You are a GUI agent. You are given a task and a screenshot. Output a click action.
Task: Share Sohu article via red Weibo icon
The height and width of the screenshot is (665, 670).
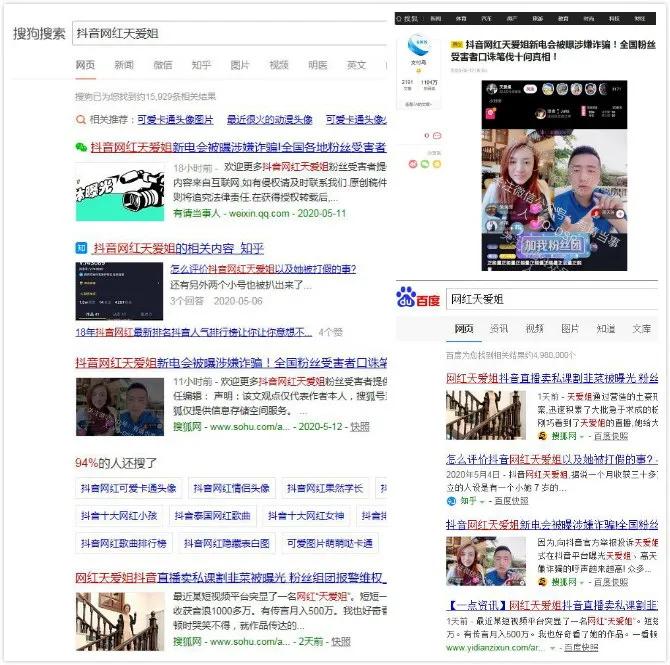(413, 164)
